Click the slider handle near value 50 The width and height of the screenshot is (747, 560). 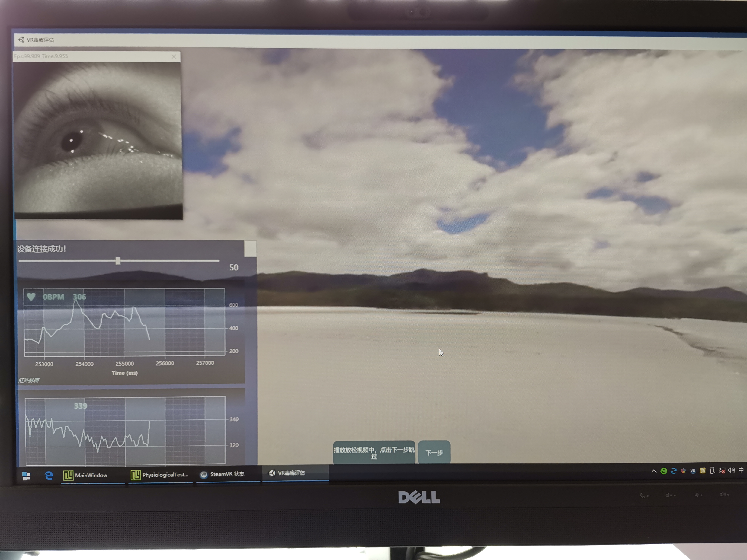pos(118,261)
